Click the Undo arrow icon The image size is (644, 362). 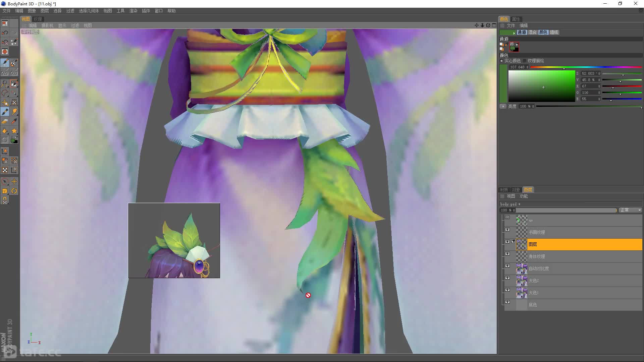coord(5,33)
